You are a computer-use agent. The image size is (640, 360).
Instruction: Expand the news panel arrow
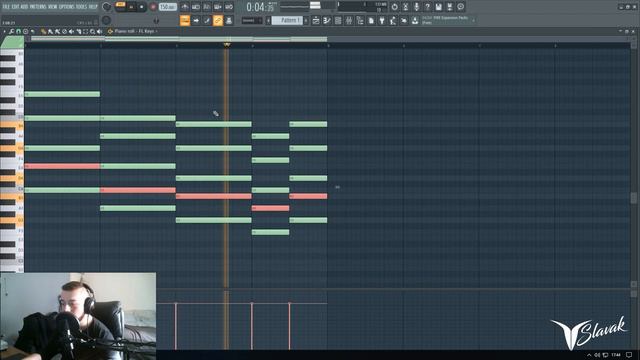(473, 20)
